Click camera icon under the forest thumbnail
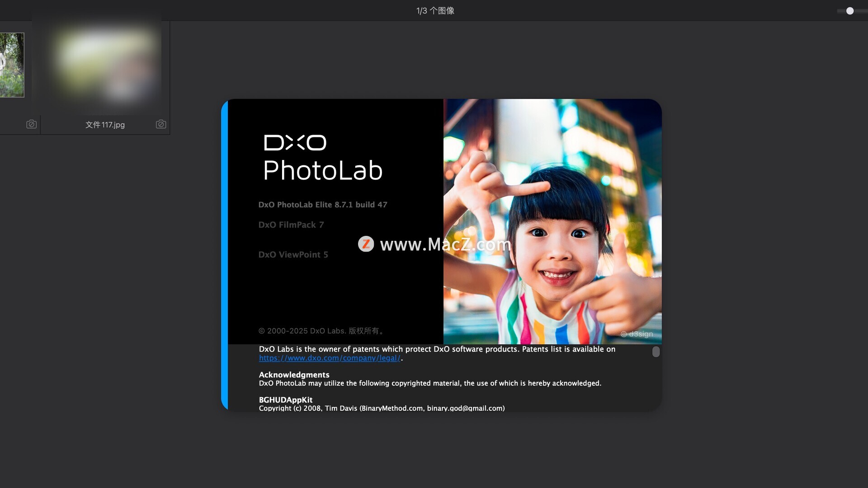Viewport: 868px width, 488px height. 31,124
